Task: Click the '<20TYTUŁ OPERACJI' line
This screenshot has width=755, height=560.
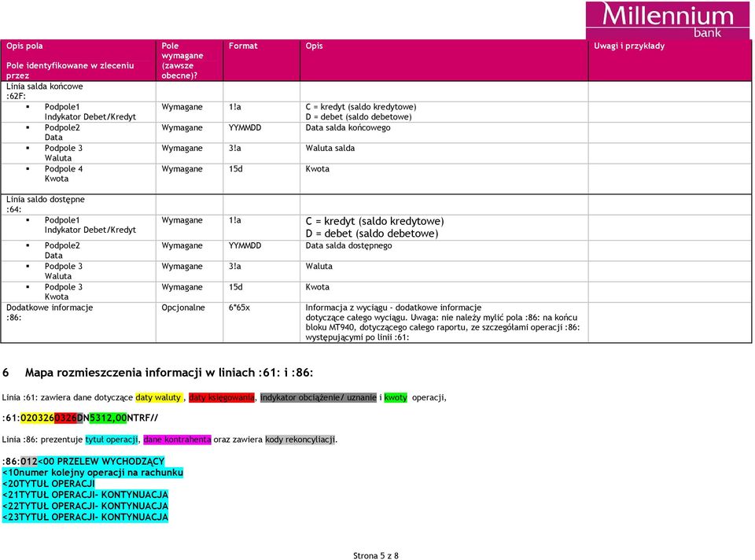Action: [x=49, y=484]
